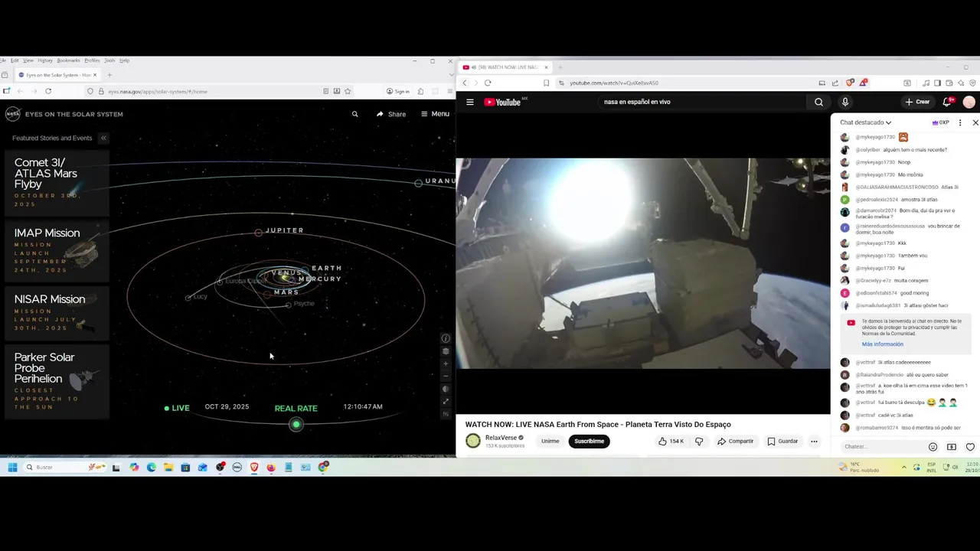Screen dimensions: 980x551
Task: Open the layers icon in NASA Eyes controls
Action: coord(446,351)
